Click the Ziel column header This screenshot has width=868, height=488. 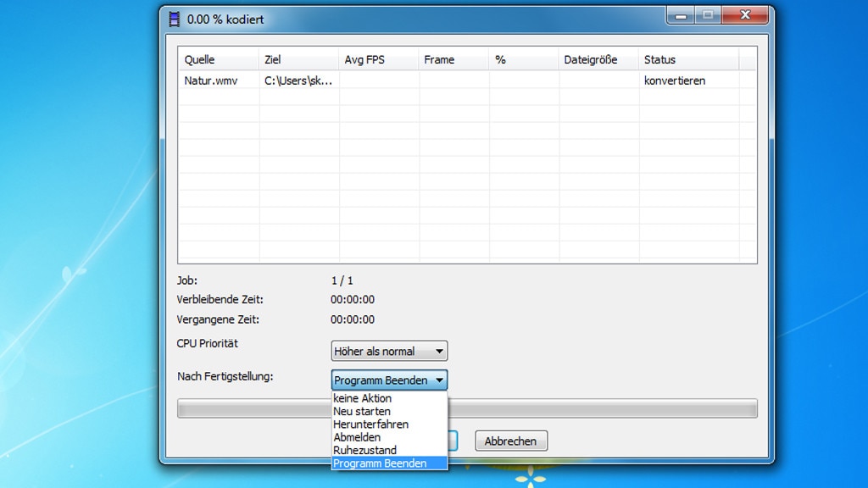pyautogui.click(x=298, y=59)
